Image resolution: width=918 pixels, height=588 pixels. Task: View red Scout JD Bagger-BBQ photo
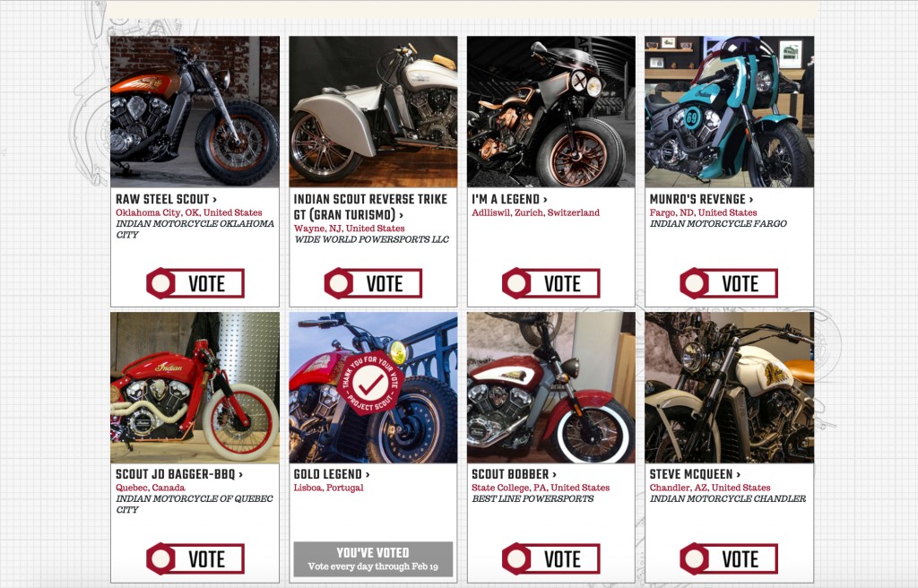(x=195, y=388)
